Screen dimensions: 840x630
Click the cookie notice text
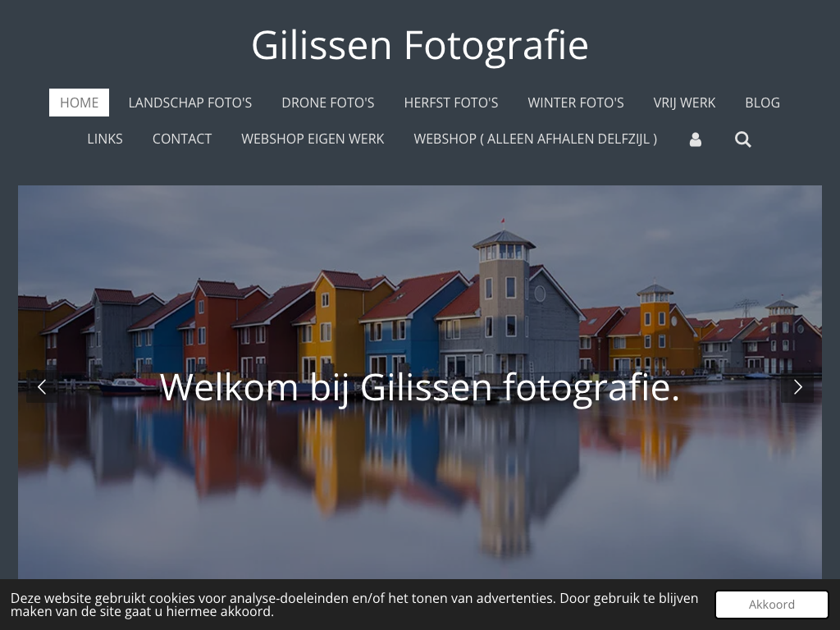pos(354,605)
